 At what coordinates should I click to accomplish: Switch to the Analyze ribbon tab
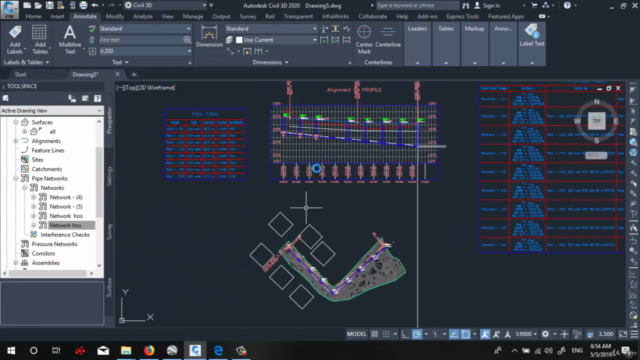click(143, 17)
